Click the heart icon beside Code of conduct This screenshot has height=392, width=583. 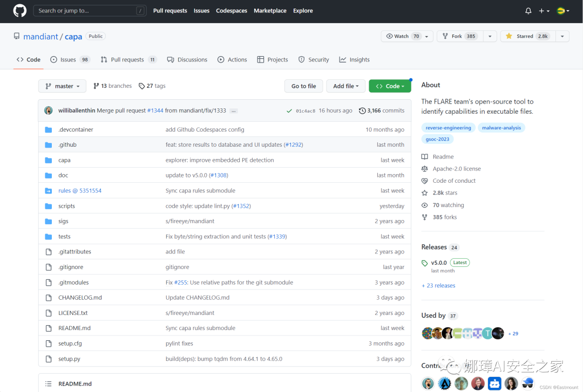point(425,181)
